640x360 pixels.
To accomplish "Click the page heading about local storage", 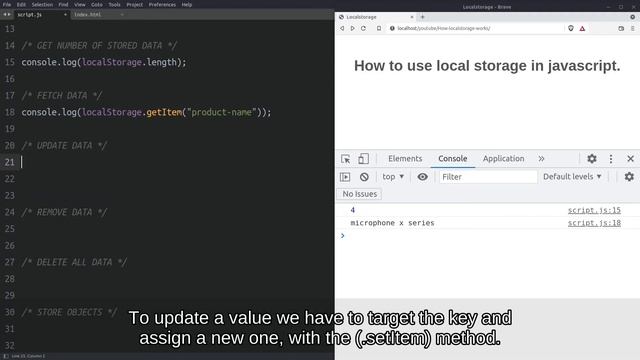I will [x=487, y=66].
